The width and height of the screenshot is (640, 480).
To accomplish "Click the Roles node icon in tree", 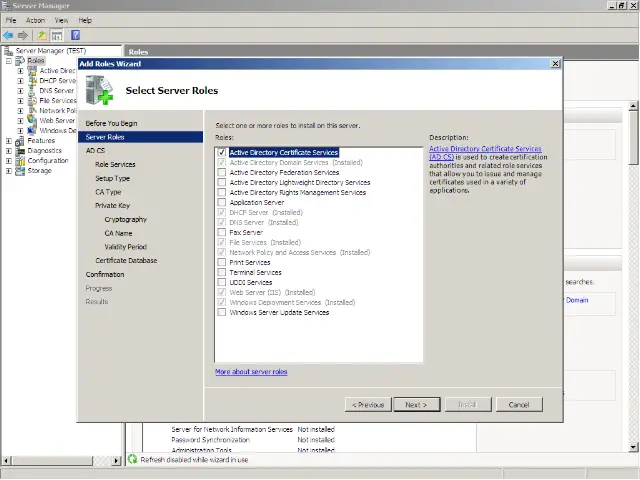I will coord(20,61).
